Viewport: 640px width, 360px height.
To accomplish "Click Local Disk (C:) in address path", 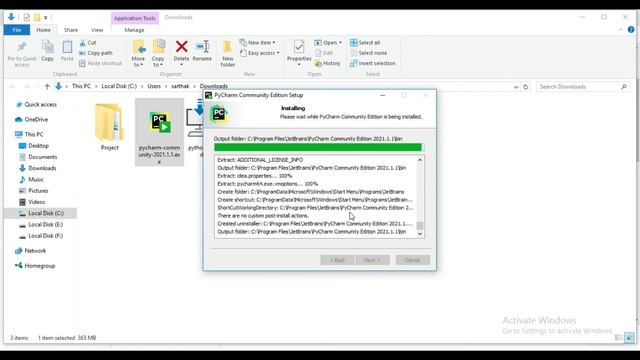I will [119, 86].
